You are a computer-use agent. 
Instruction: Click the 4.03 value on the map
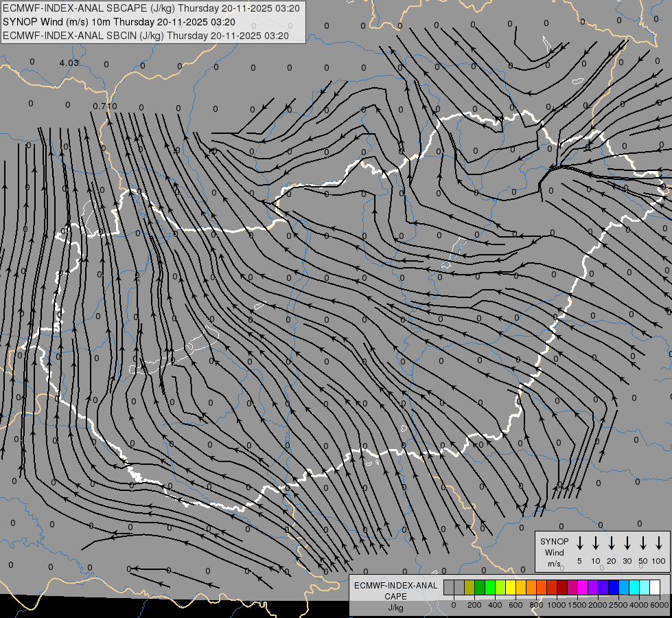69,63
